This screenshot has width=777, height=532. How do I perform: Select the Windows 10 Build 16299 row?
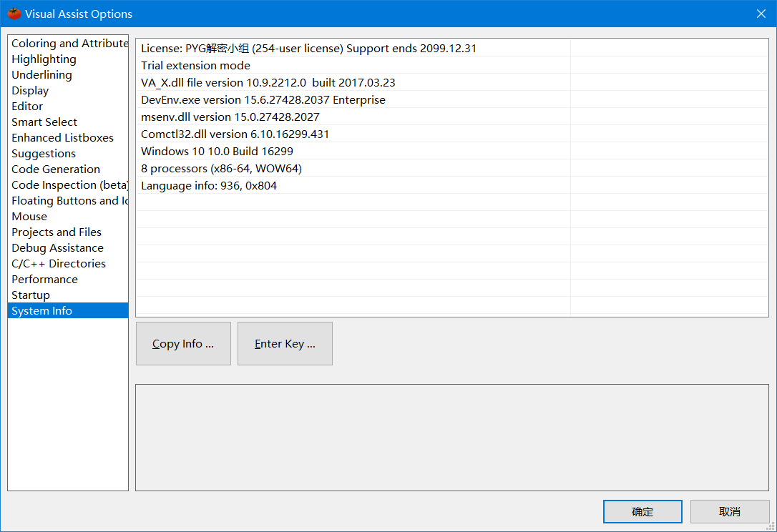pyautogui.click(x=452, y=151)
